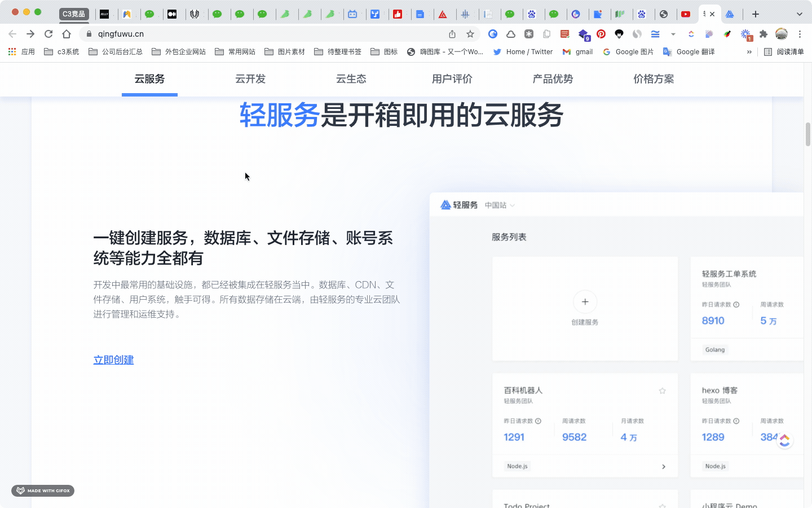Open the gmail bookmark
Image resolution: width=812 pixels, height=508 pixels.
coord(577,51)
